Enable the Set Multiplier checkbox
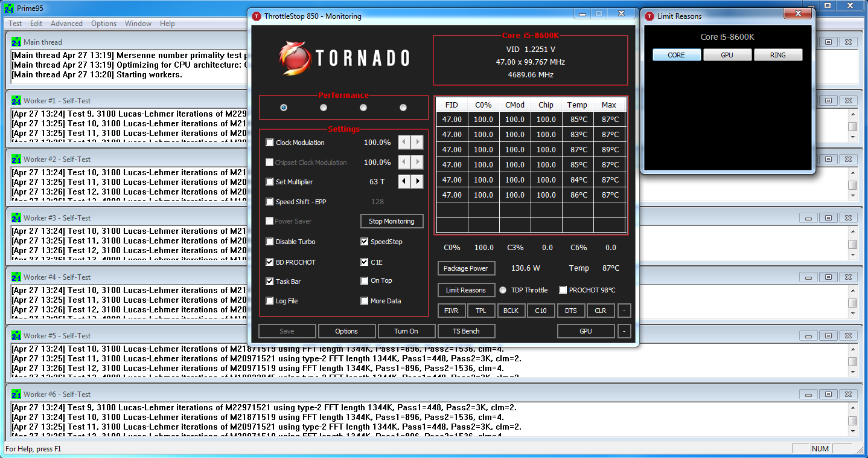868x458 pixels. point(270,182)
